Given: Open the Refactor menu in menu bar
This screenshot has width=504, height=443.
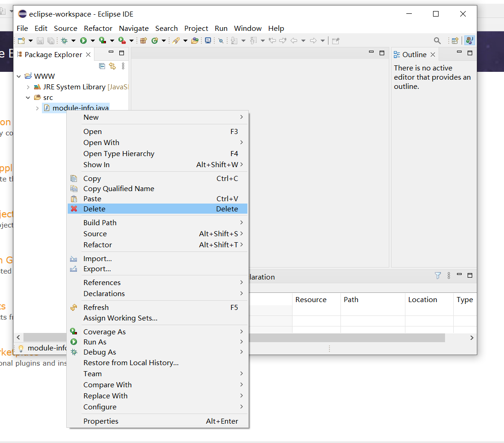Looking at the screenshot, I should click(98, 28).
